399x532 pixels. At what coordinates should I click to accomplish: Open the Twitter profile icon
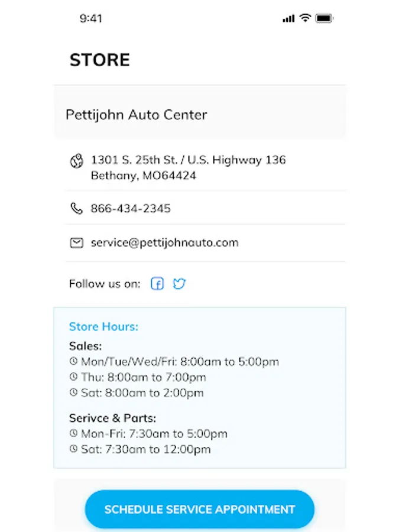[179, 283]
